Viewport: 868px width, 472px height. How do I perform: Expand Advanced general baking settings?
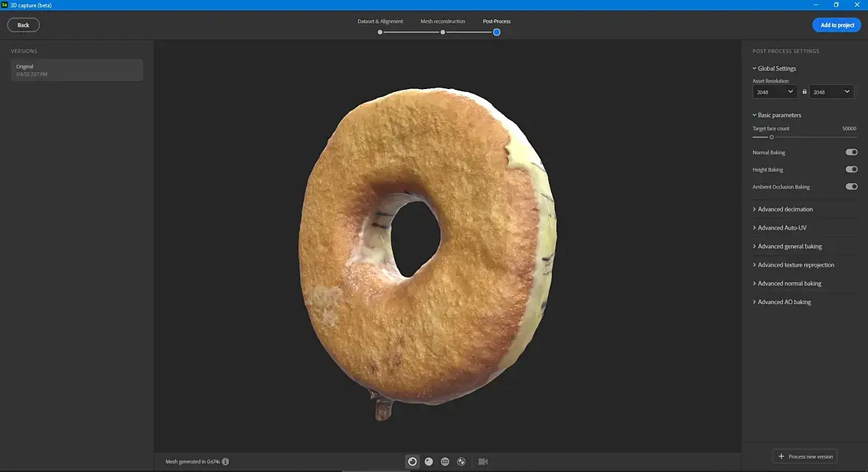[x=787, y=247]
